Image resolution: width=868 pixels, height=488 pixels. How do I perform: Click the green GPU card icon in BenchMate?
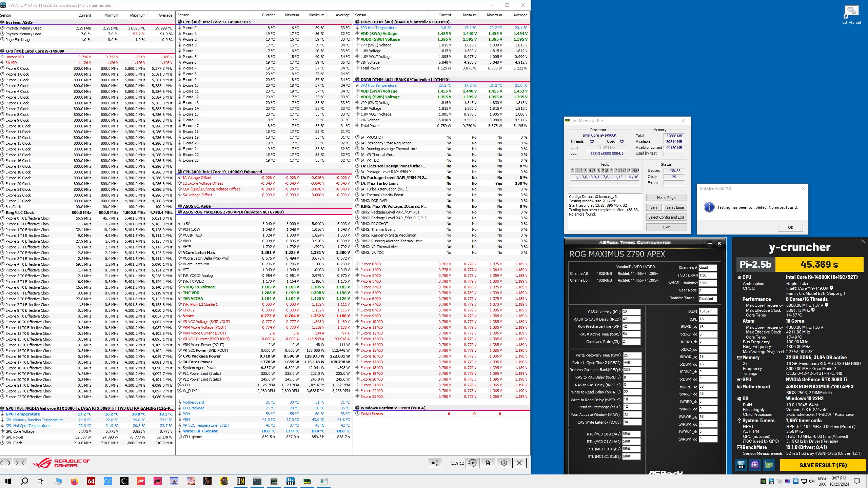[769, 465]
